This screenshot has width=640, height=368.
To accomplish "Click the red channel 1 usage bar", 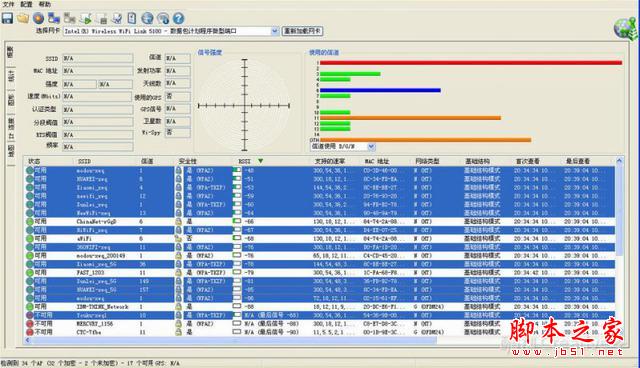I will [471, 63].
